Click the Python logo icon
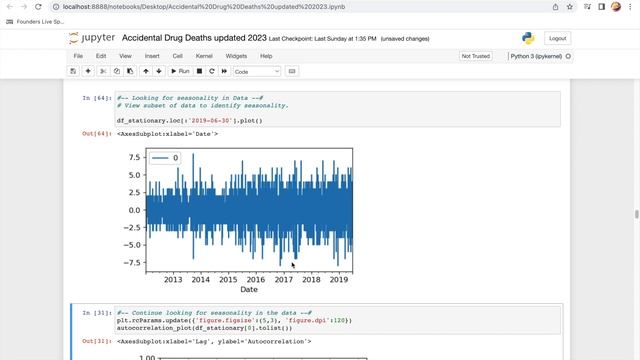Screen dimensions: 640x360 [x=528, y=38]
